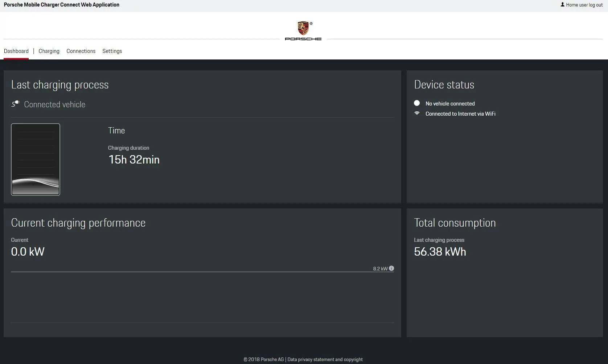608x364 pixels.
Task: Click the Device status heading
Action: [444, 85]
